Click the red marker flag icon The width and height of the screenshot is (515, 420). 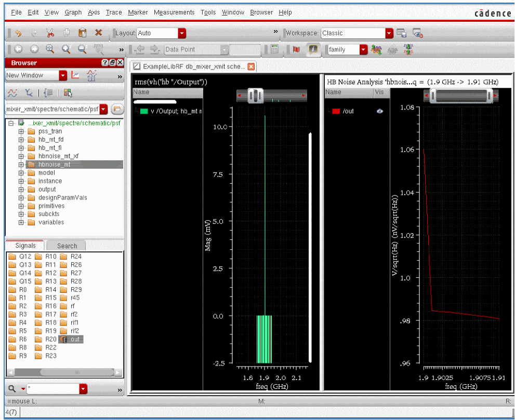pyautogui.click(x=296, y=49)
